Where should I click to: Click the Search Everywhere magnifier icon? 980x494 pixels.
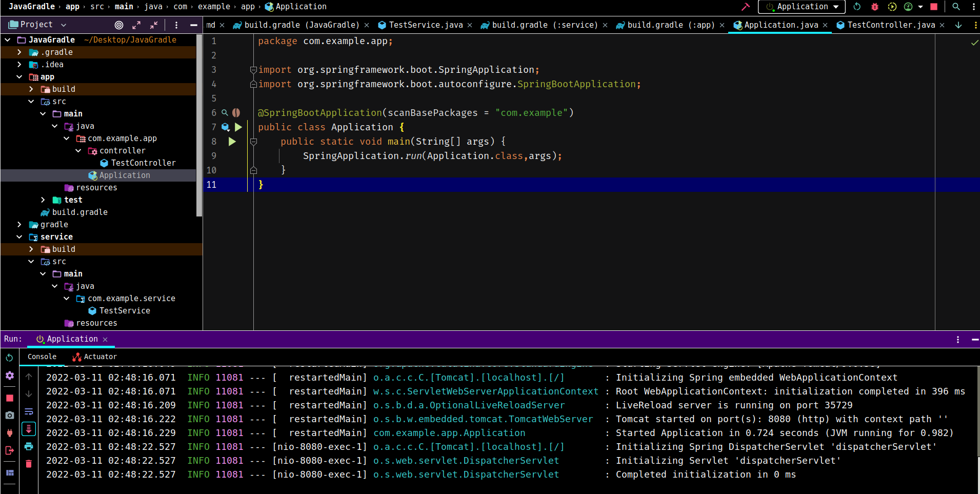(x=956, y=7)
